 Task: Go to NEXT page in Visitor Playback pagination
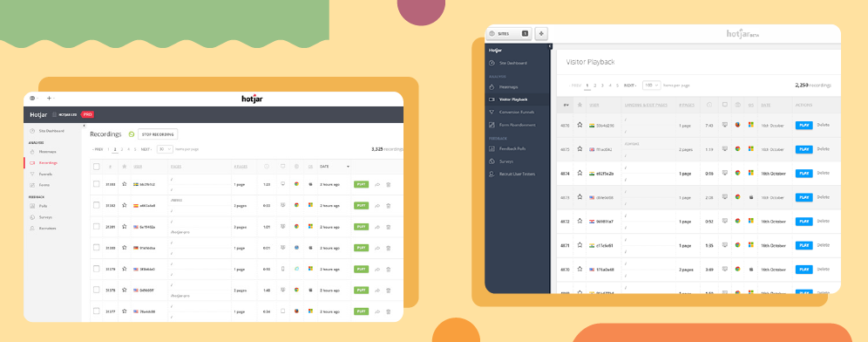[x=630, y=85]
